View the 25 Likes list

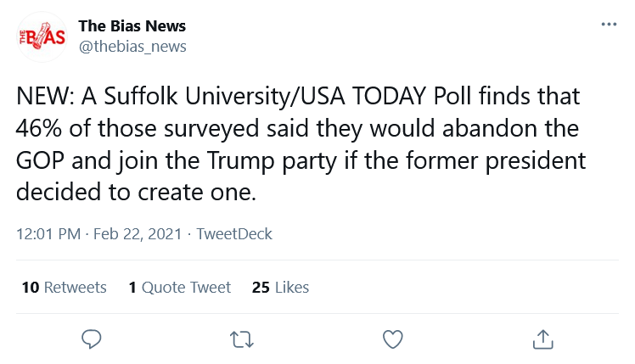(x=280, y=288)
